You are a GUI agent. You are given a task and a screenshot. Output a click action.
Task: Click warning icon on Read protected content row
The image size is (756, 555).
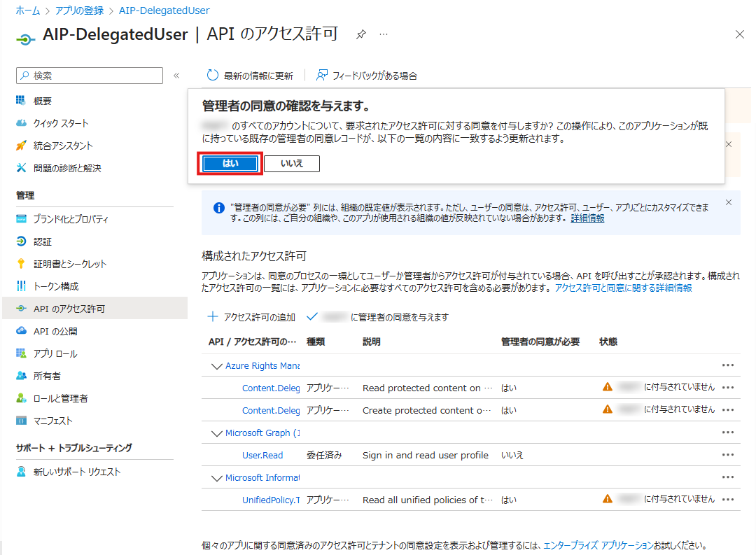point(608,387)
